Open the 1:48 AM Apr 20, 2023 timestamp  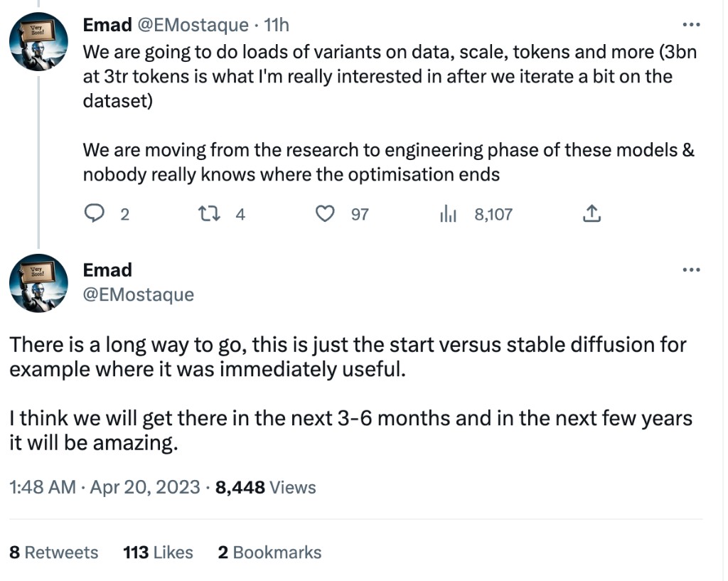point(104,488)
